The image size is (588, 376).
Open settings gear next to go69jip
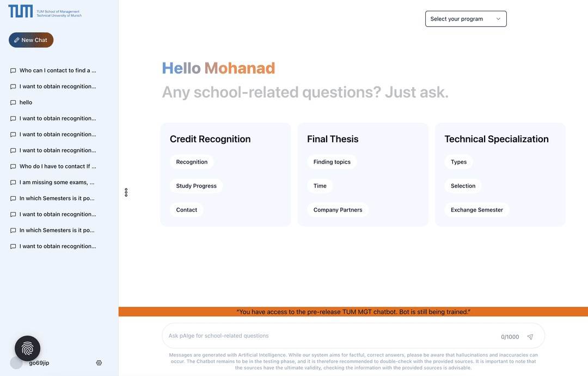99,363
